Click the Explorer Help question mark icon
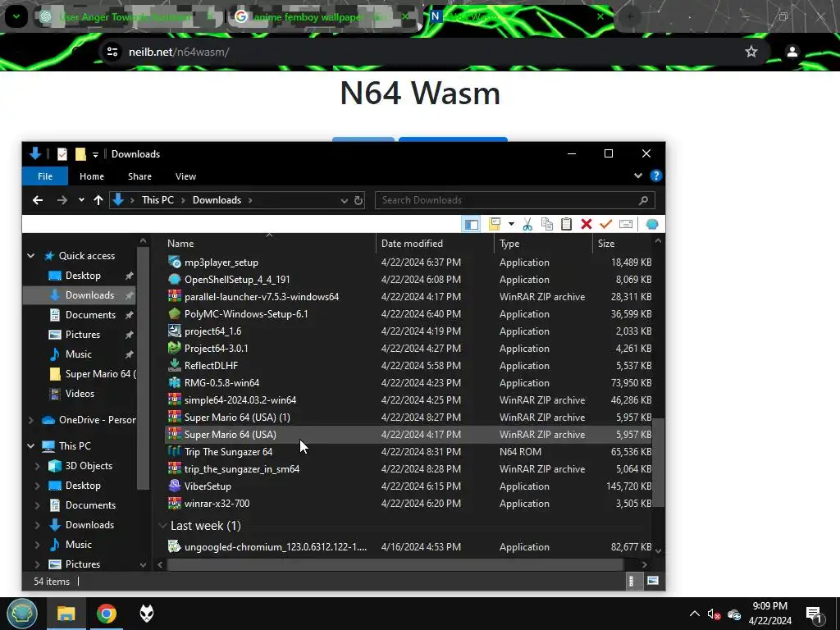The width and height of the screenshot is (840, 630). click(x=655, y=176)
